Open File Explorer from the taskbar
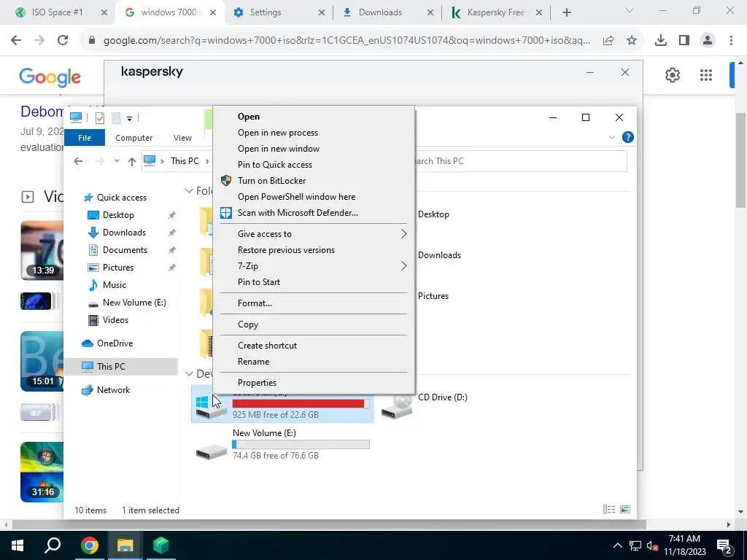The width and height of the screenshot is (747, 560). coord(125,545)
